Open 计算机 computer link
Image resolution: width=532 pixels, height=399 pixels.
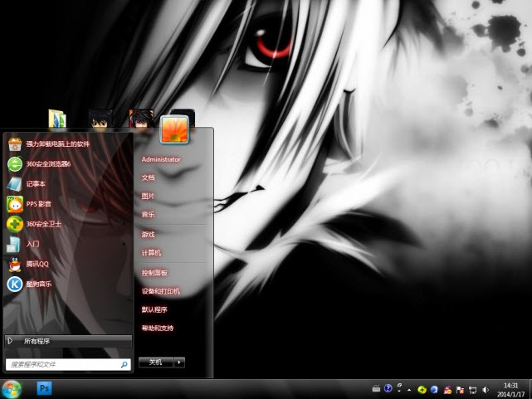(151, 253)
